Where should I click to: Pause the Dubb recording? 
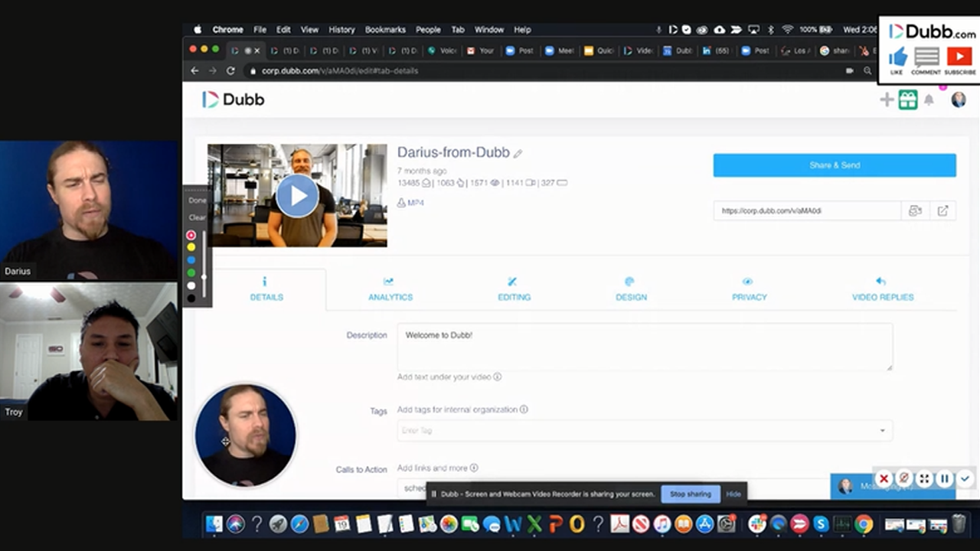[x=945, y=478]
